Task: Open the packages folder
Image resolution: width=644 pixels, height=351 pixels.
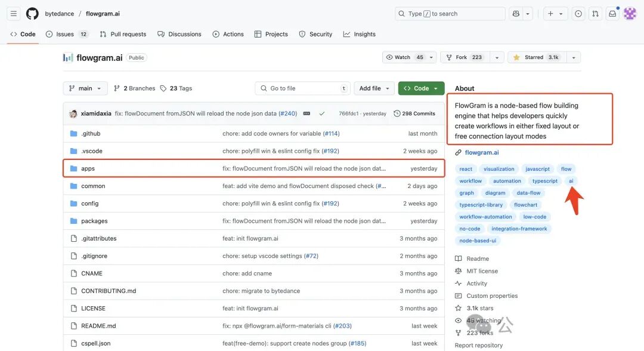Action: click(94, 221)
